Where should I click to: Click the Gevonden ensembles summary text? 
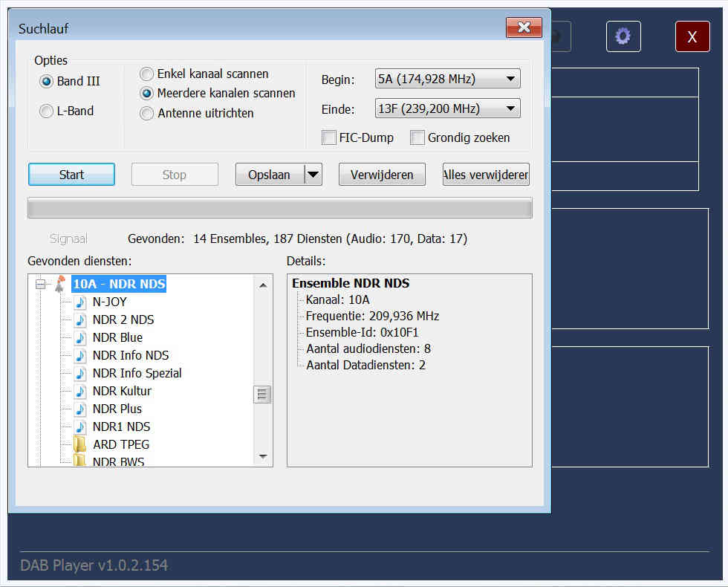click(x=298, y=239)
